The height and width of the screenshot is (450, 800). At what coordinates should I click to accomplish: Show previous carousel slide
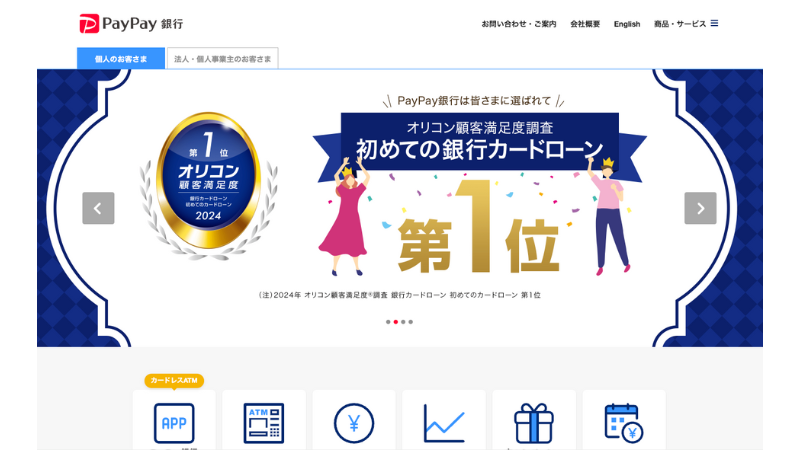pyautogui.click(x=98, y=208)
